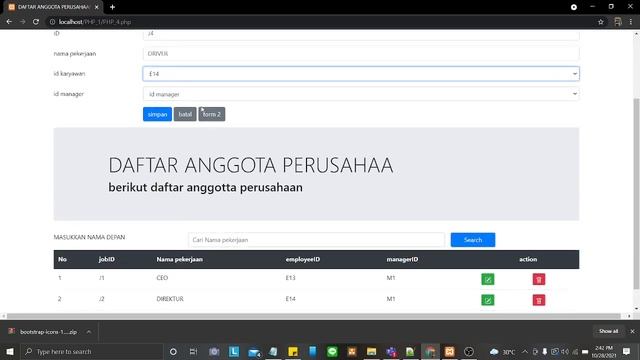Open the id manager dropdown

coord(361,94)
